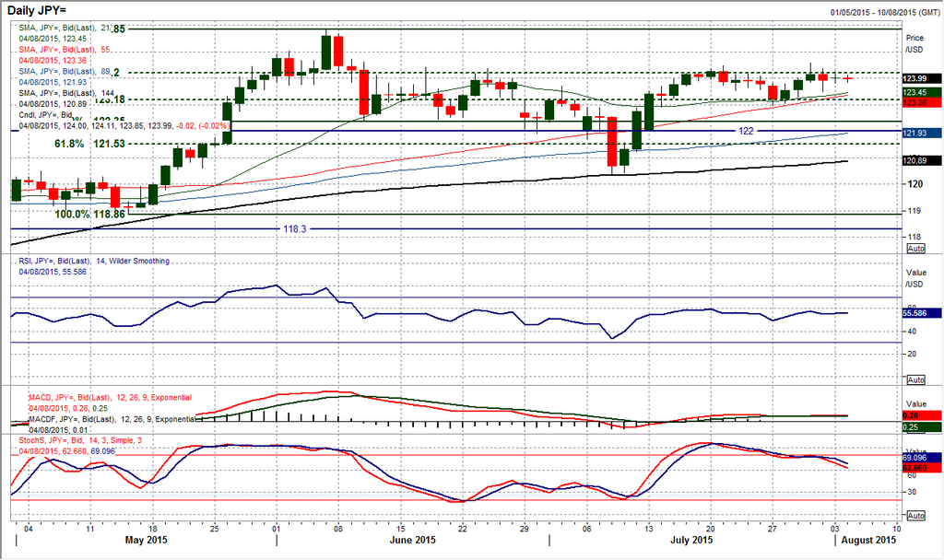
Task: Click Stochastic readout '04/08/2015, 62.660, 69.096'
Action: pos(66,451)
